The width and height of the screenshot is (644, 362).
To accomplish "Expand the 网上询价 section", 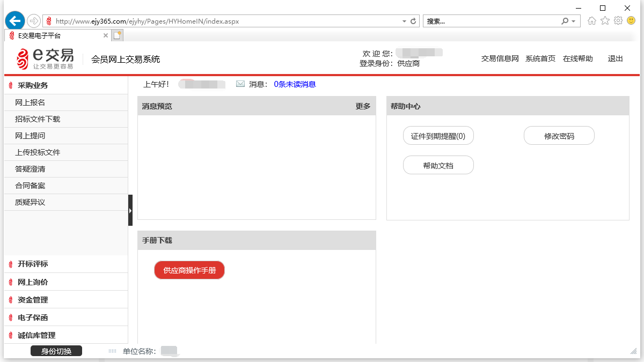I will (66, 282).
